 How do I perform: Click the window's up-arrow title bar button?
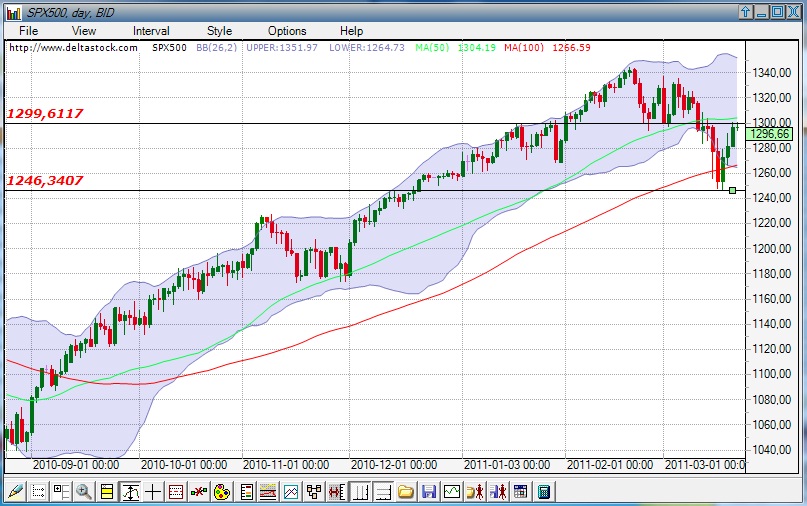(x=745, y=12)
